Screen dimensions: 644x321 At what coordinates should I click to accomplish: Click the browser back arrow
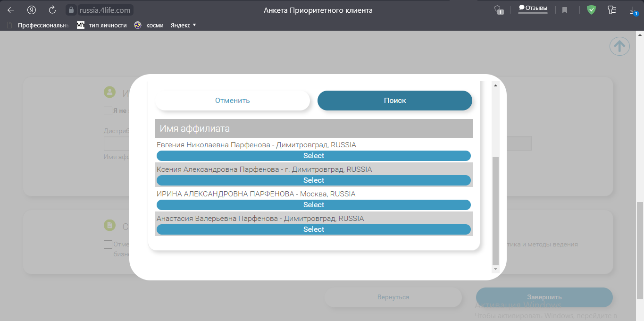[10, 10]
